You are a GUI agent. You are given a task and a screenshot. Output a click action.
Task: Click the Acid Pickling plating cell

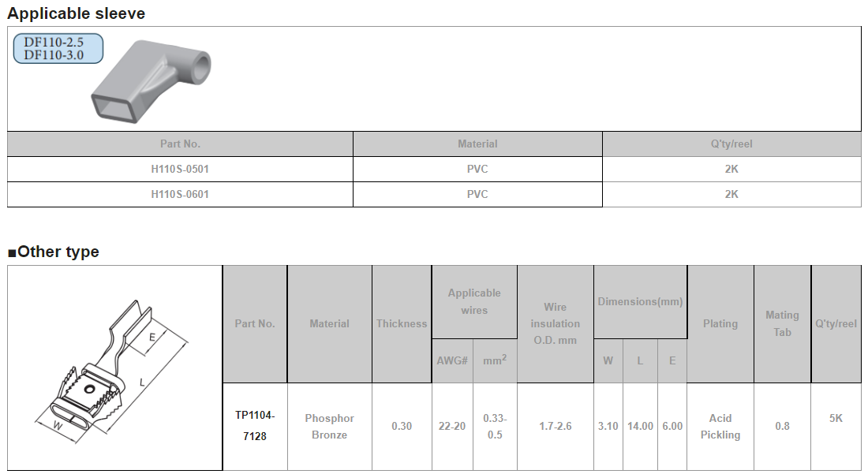(x=720, y=426)
